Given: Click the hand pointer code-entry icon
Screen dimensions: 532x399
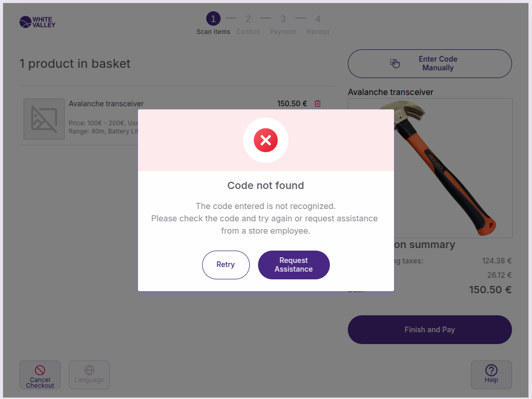Looking at the screenshot, I should coord(395,63).
